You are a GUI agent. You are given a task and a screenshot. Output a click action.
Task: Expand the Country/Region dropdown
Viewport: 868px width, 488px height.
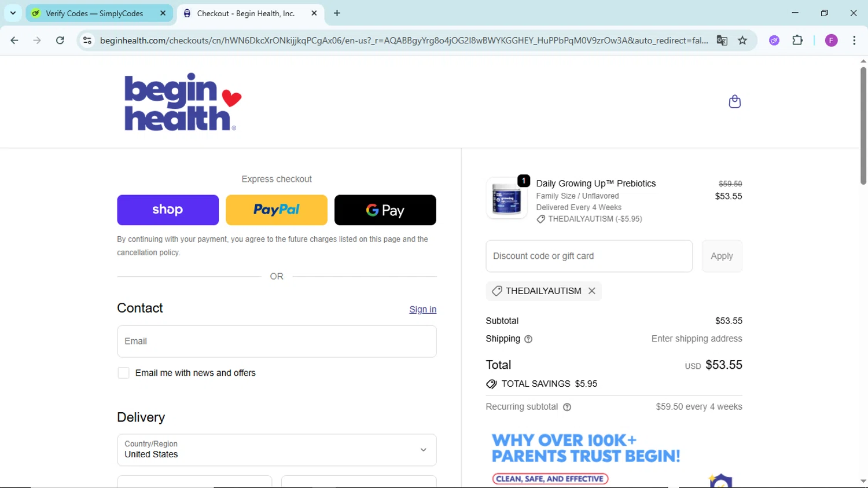[x=277, y=450]
